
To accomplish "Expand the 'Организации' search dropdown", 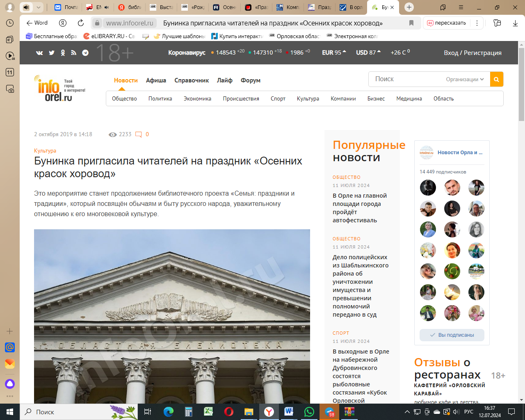I will click(x=465, y=79).
